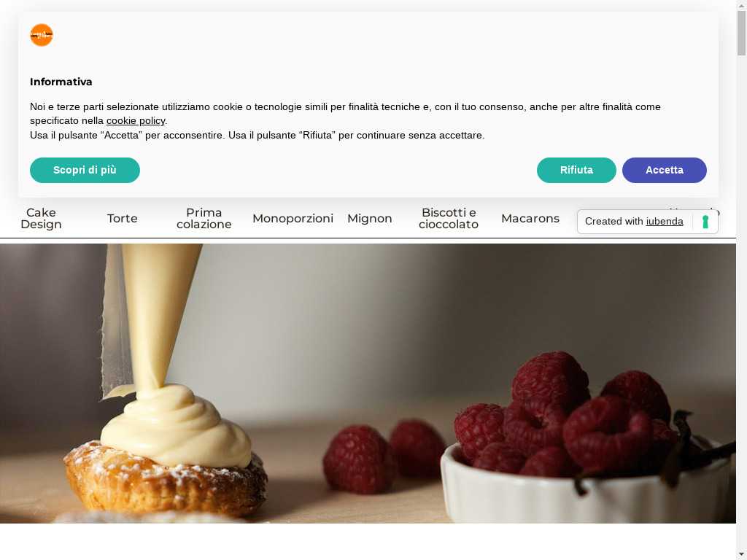Click the orange round logo in cookie banner
Screen dimensions: 747x560
(42, 35)
